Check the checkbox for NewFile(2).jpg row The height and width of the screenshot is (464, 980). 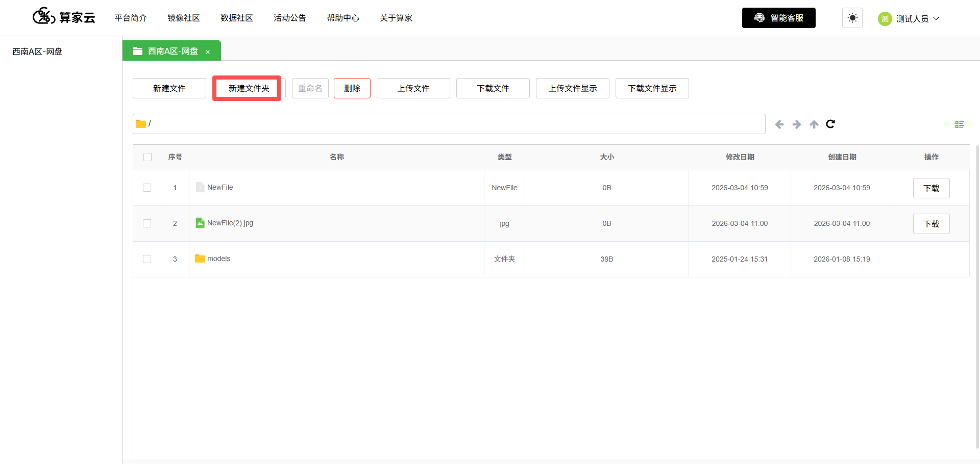[147, 223]
